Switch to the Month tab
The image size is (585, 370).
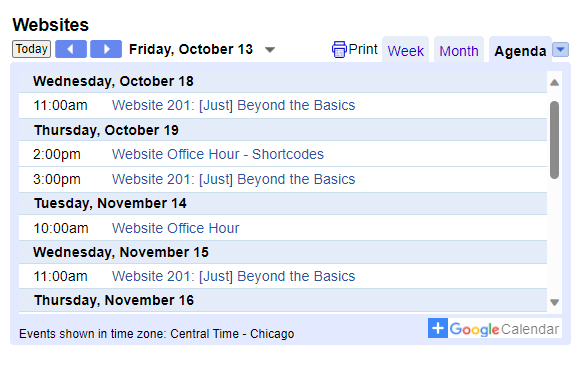(459, 51)
